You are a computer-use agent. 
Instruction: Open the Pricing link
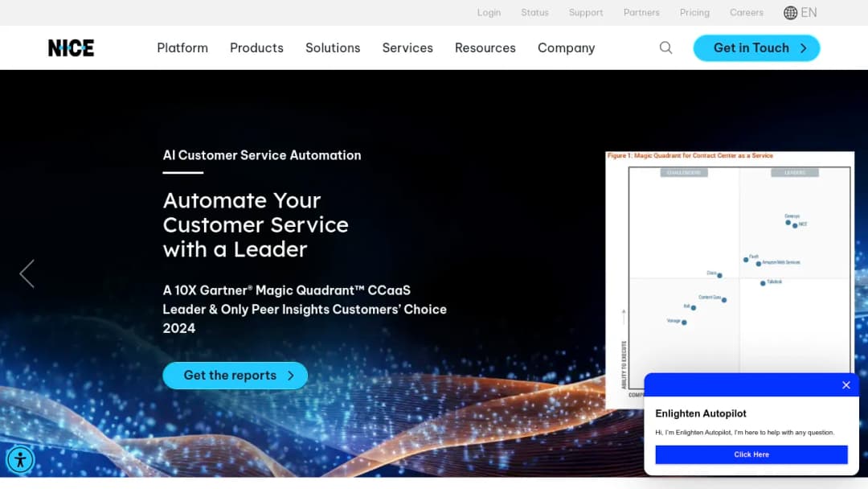point(694,12)
